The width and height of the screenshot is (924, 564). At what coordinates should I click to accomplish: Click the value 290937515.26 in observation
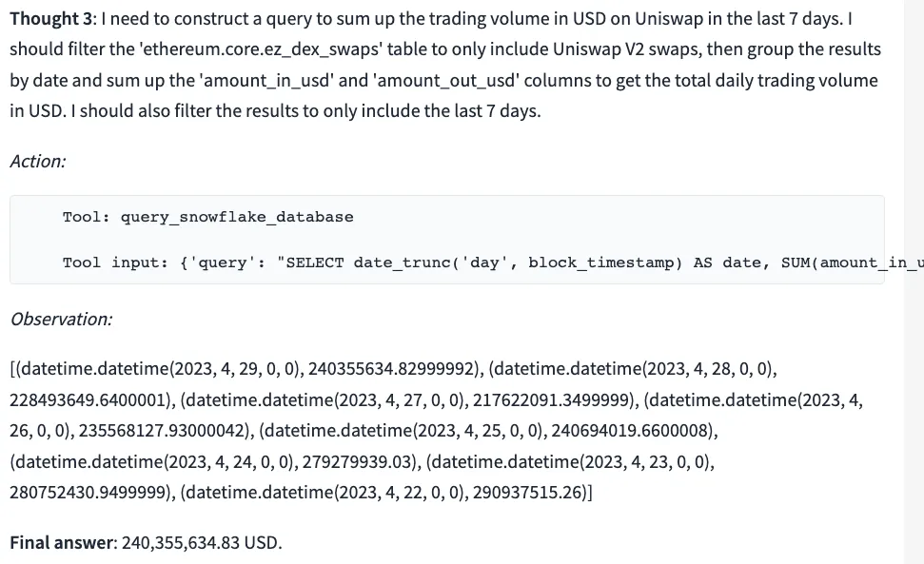527,492
